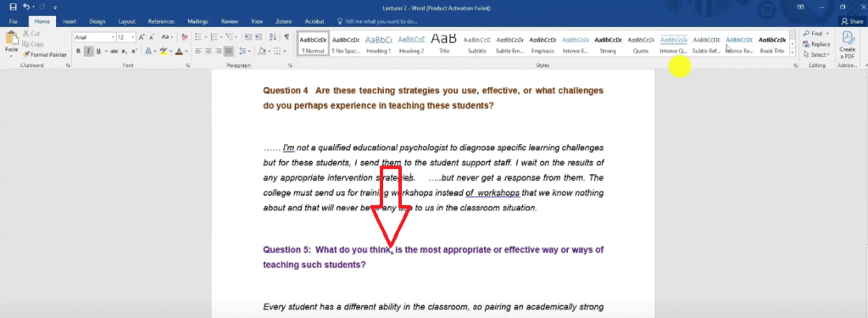Open the File tab
Viewport: 868px width, 318px height.
(14, 21)
